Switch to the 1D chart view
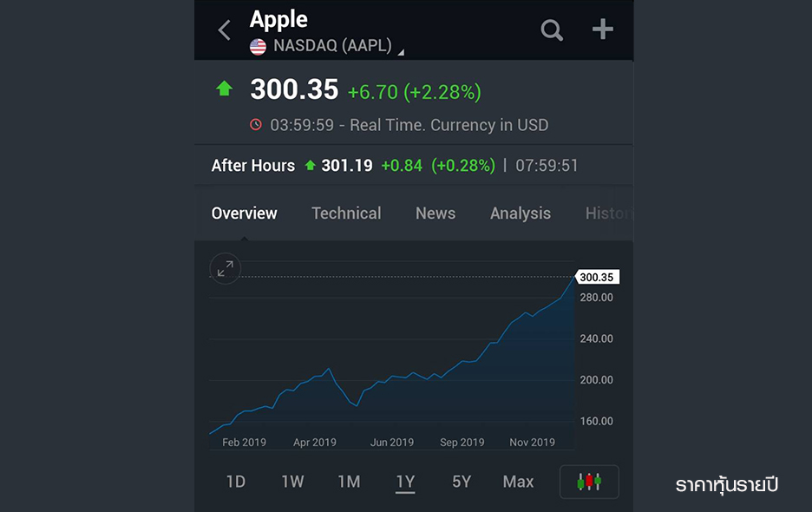The image size is (812, 512). [235, 482]
